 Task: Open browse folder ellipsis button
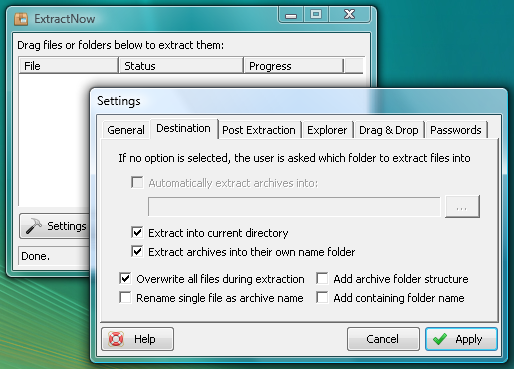[x=462, y=207]
